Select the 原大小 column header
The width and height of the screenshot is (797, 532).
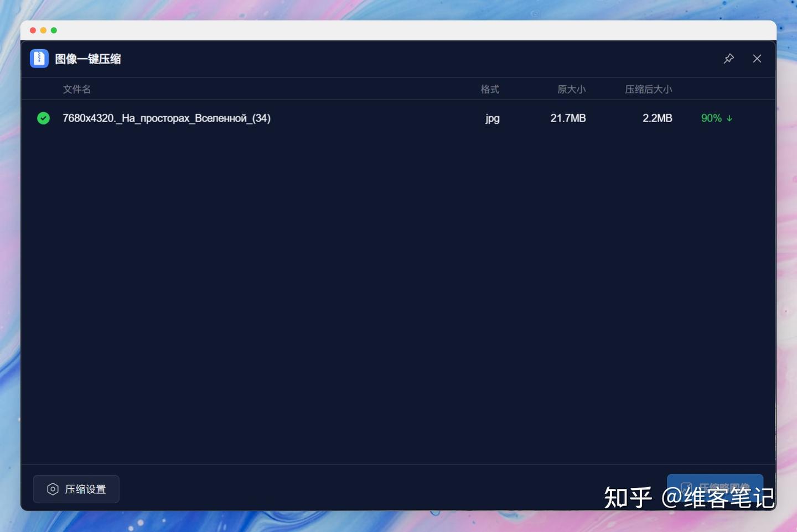[572, 88]
